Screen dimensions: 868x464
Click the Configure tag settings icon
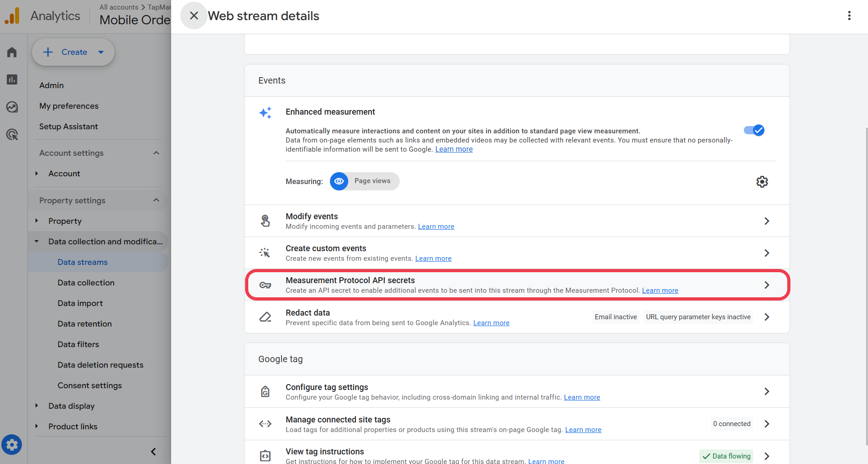point(265,391)
